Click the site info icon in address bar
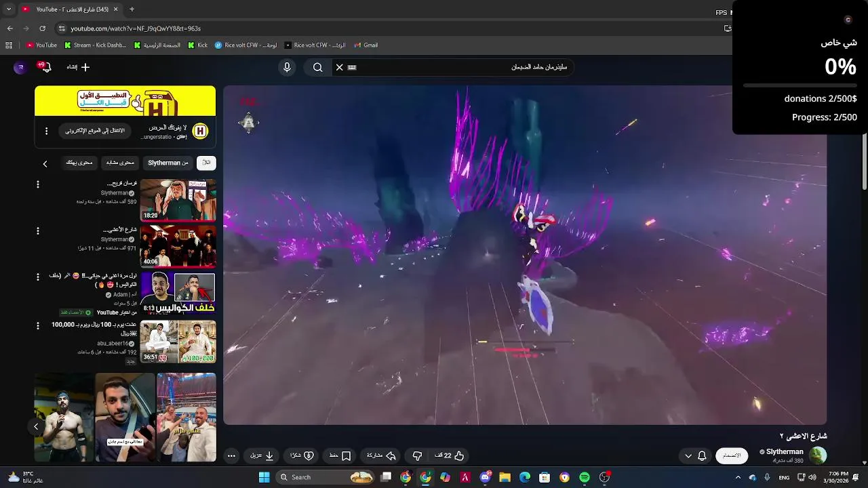868x488 pixels. point(62,28)
